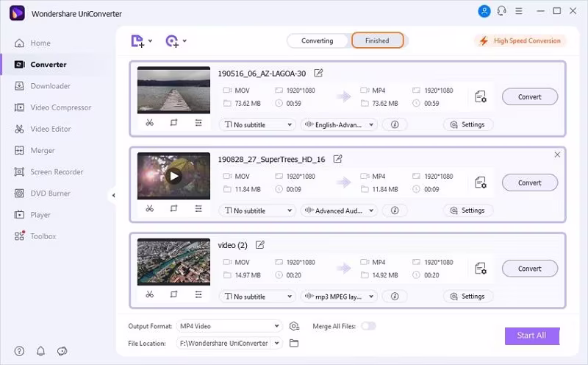Viewport: 588px width, 365px height.
Task: Open English-Advan... audio track dropdown
Action: (339, 124)
